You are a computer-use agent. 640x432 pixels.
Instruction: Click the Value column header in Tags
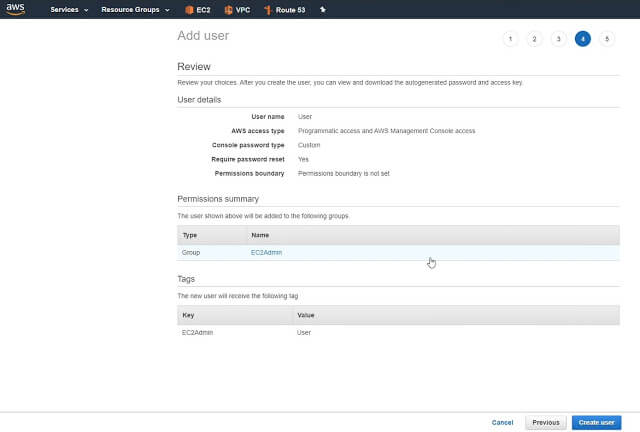306,315
